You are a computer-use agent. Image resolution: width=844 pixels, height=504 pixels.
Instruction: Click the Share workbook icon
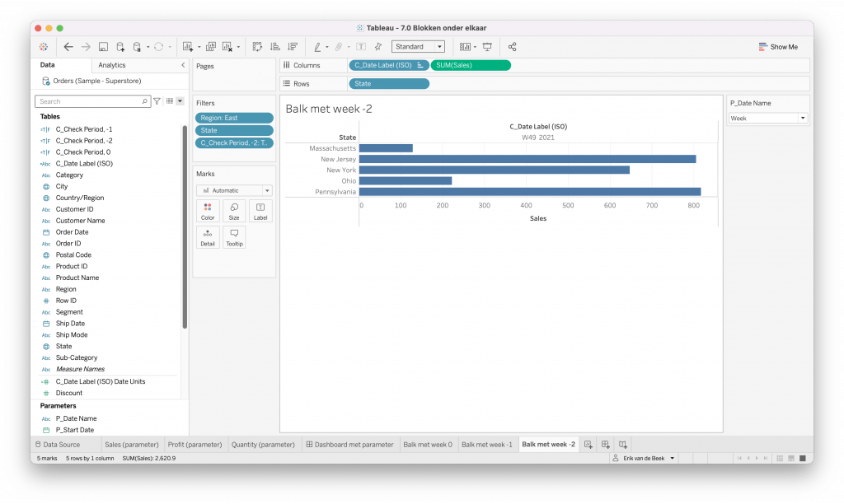(x=512, y=47)
